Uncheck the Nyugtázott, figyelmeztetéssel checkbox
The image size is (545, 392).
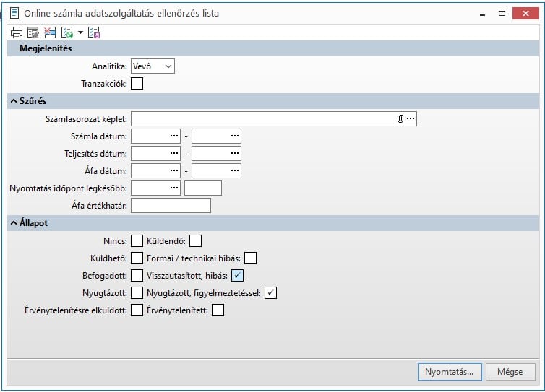270,292
